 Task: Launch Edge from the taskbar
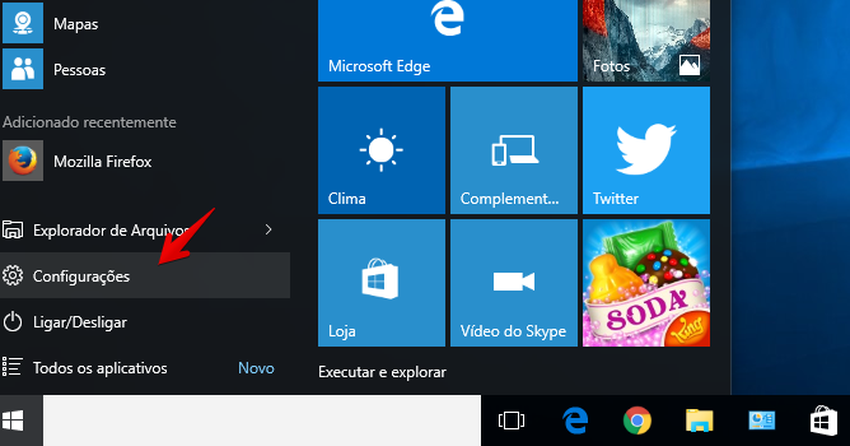click(x=575, y=421)
